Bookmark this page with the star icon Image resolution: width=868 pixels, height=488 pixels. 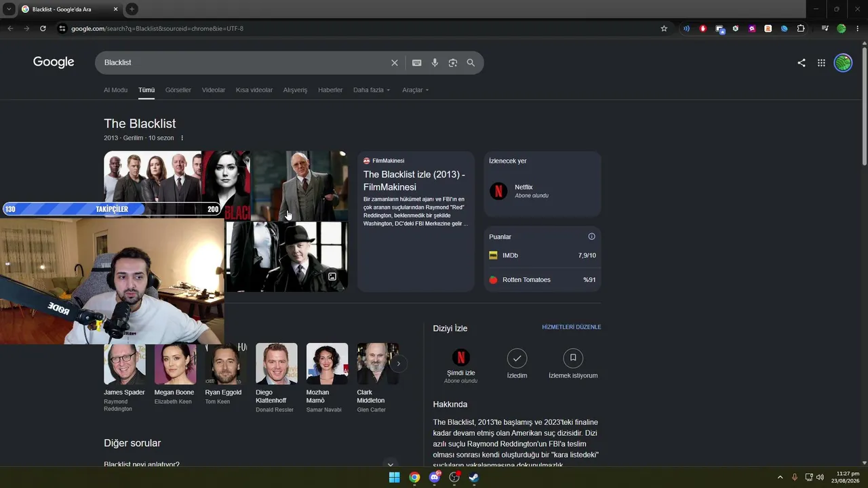tap(664, 28)
